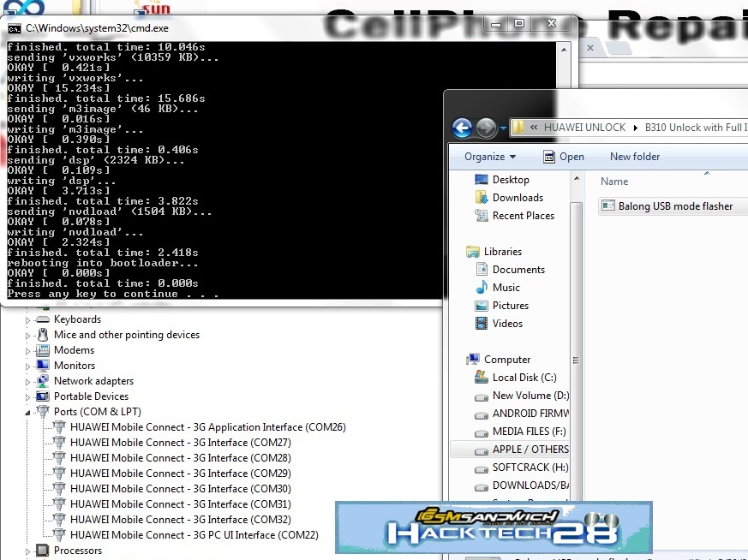Open Downloads in navigation pane

(x=509, y=197)
